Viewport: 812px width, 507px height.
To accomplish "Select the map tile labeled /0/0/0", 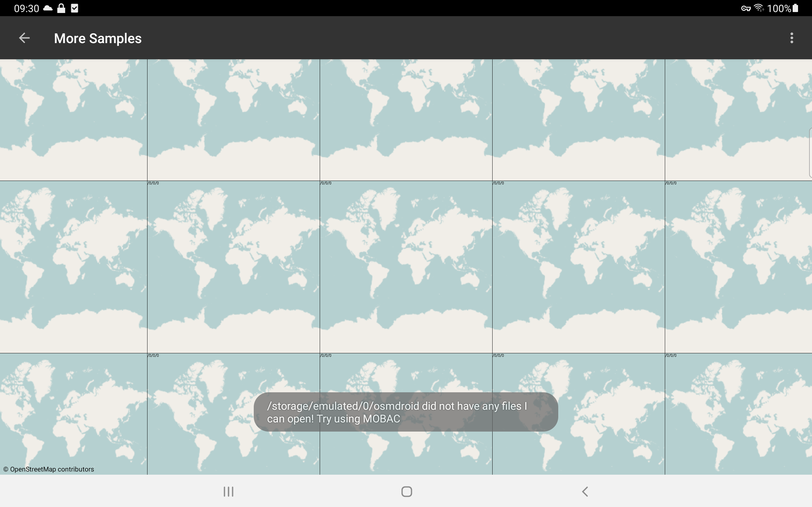I will [233, 268].
